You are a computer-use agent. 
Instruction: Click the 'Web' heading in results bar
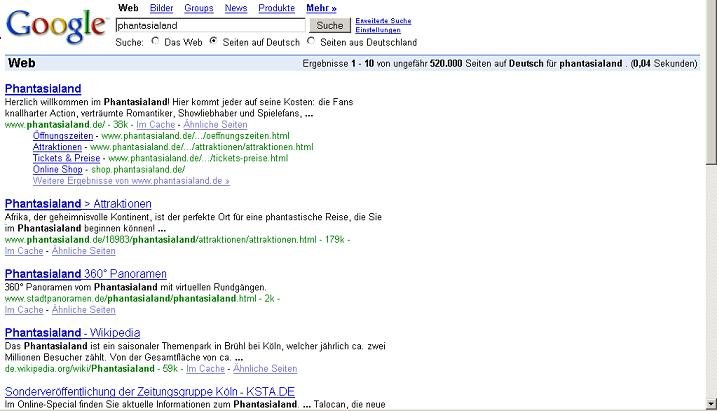click(x=21, y=63)
